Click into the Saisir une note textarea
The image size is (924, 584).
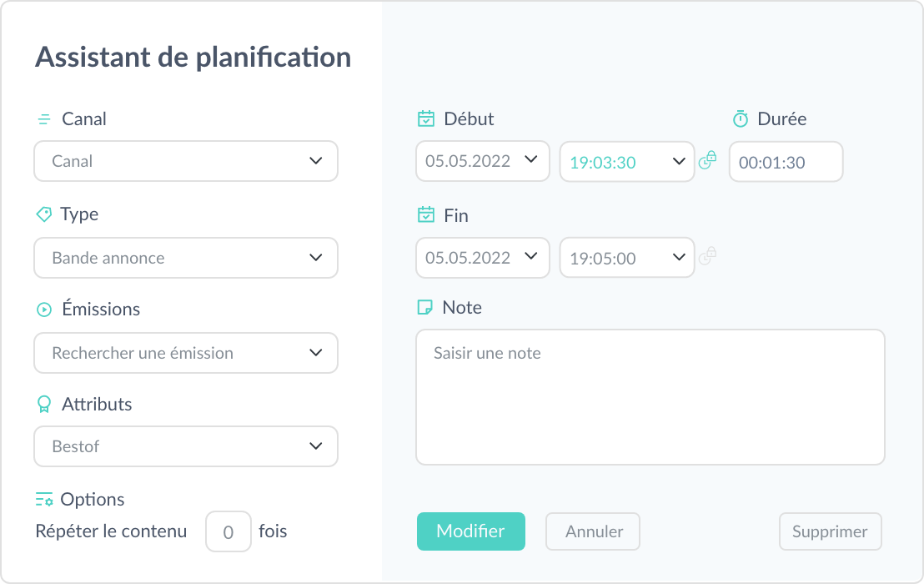click(650, 397)
